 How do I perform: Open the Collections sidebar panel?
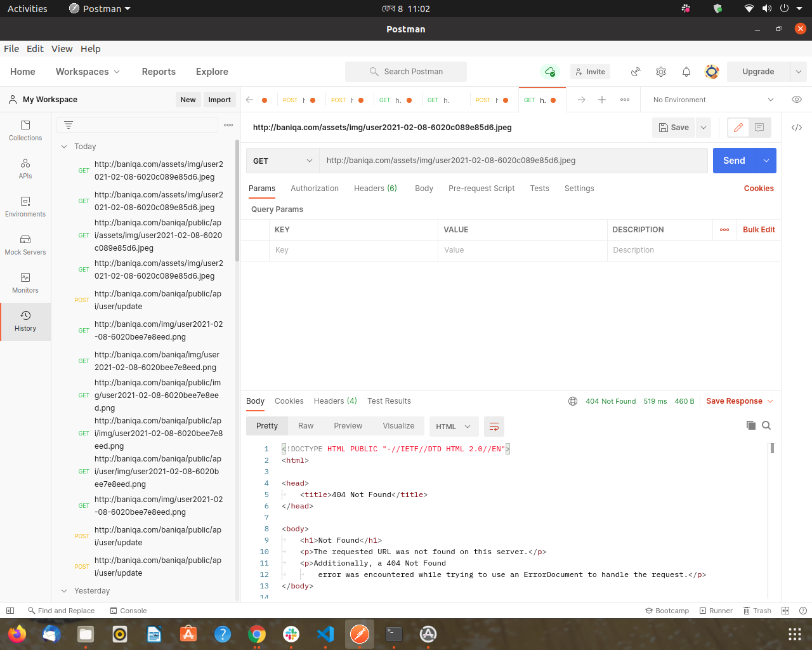tap(25, 130)
